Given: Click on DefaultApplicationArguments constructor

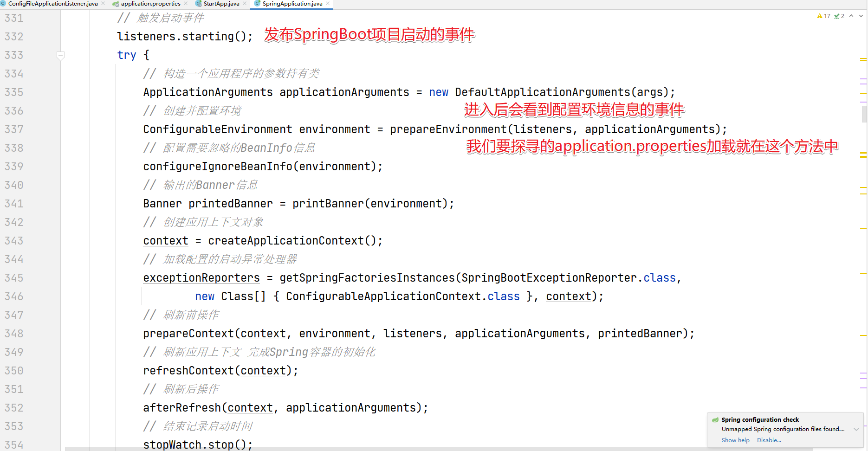Looking at the screenshot, I should [x=542, y=92].
